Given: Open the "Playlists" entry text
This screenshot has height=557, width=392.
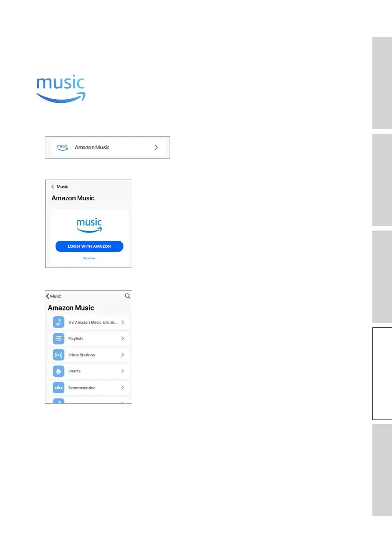Looking at the screenshot, I should pos(76,339).
